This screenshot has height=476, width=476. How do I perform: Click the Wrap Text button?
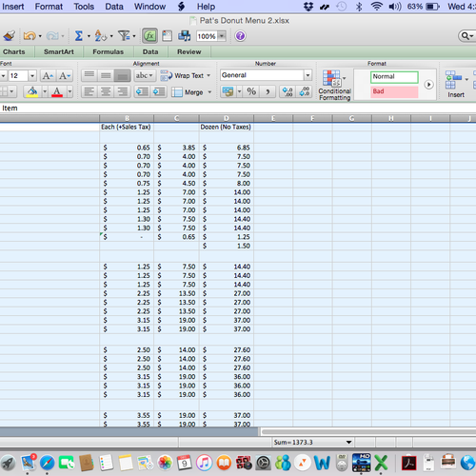(186, 75)
